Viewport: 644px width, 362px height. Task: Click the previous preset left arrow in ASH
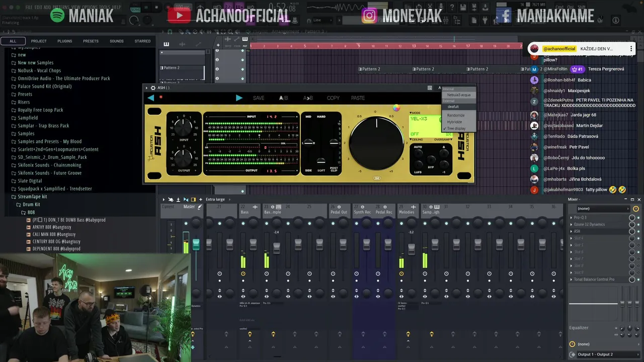pyautogui.click(x=151, y=98)
